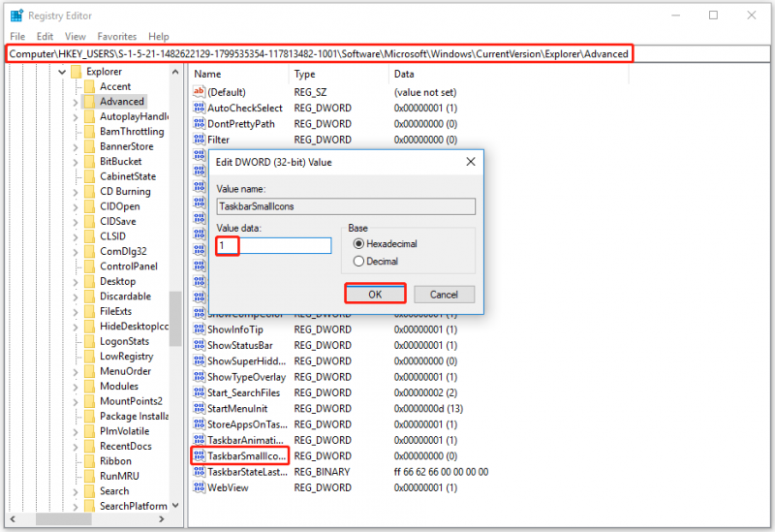Confirm the DWORD edit with OK
Screen dimensions: 775x532
point(375,295)
